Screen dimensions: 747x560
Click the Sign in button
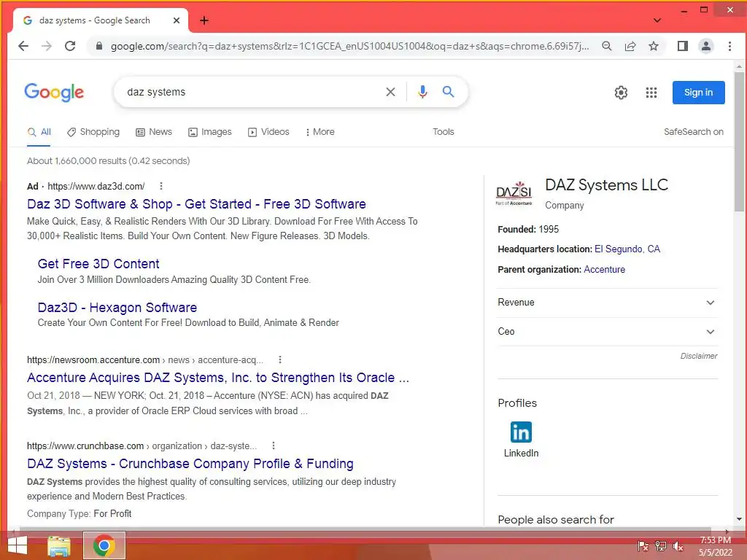[698, 93]
